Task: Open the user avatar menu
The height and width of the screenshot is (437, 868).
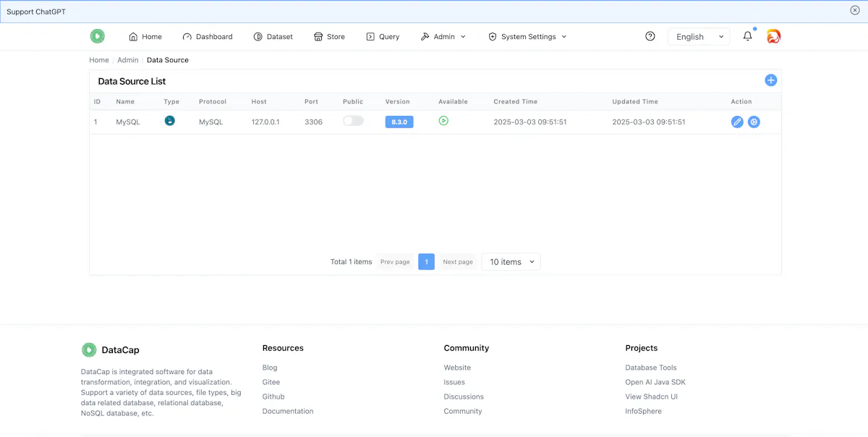Action: (774, 36)
